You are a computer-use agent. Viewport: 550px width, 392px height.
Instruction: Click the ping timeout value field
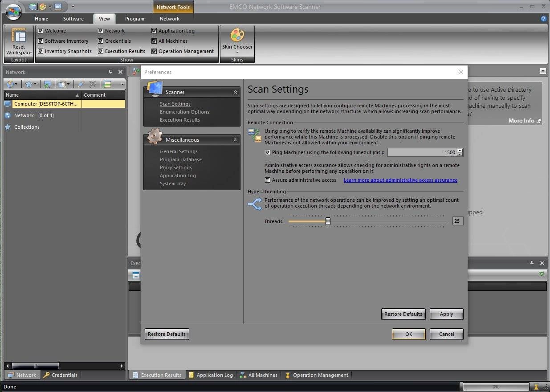click(422, 152)
